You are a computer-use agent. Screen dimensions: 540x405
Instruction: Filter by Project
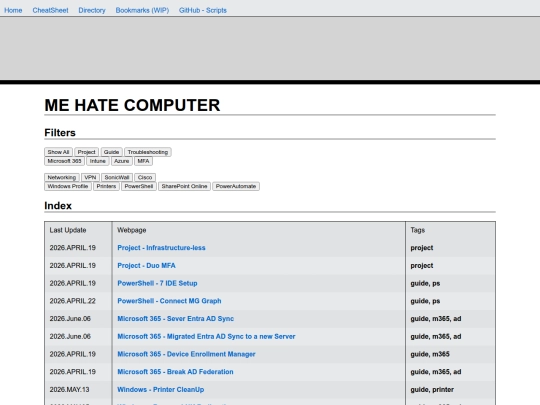pos(86,152)
